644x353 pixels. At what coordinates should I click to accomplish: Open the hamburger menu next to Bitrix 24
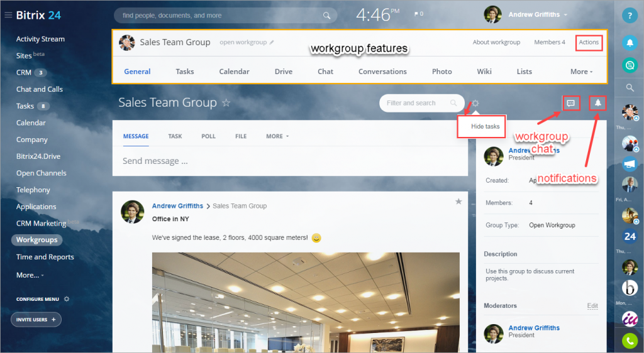pos(8,15)
